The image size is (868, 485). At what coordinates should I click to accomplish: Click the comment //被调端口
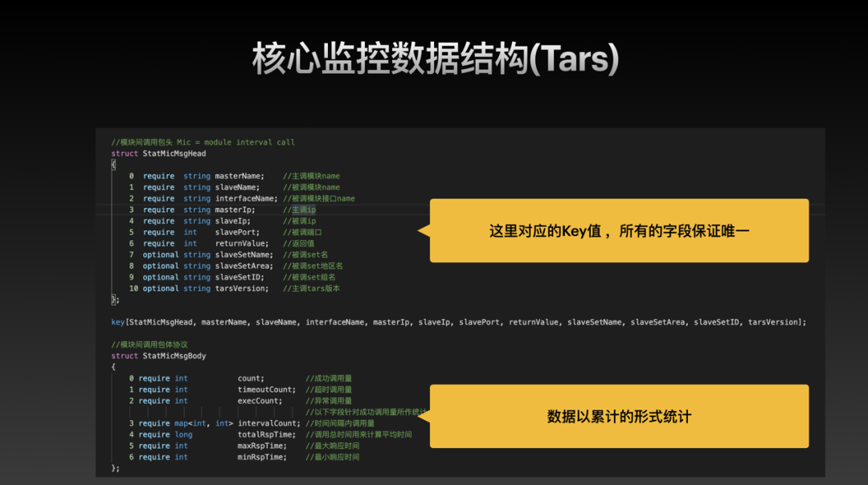tap(302, 232)
